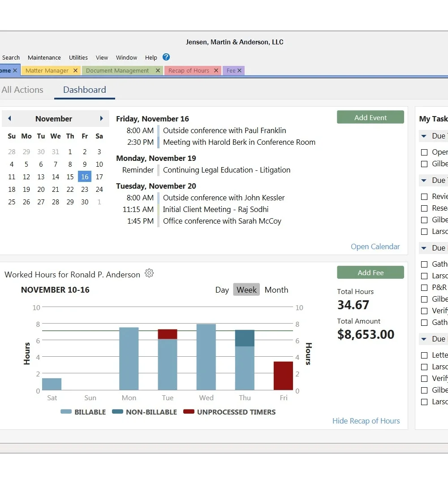Go to previous month with left arrow

point(9,118)
